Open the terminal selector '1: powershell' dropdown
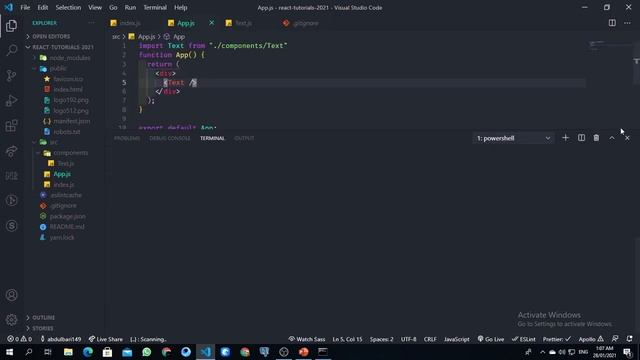Viewport: 640px width, 360px height. click(x=513, y=138)
